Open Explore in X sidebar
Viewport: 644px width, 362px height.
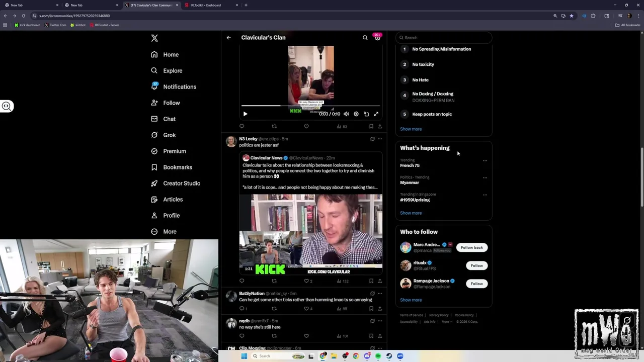(167, 70)
